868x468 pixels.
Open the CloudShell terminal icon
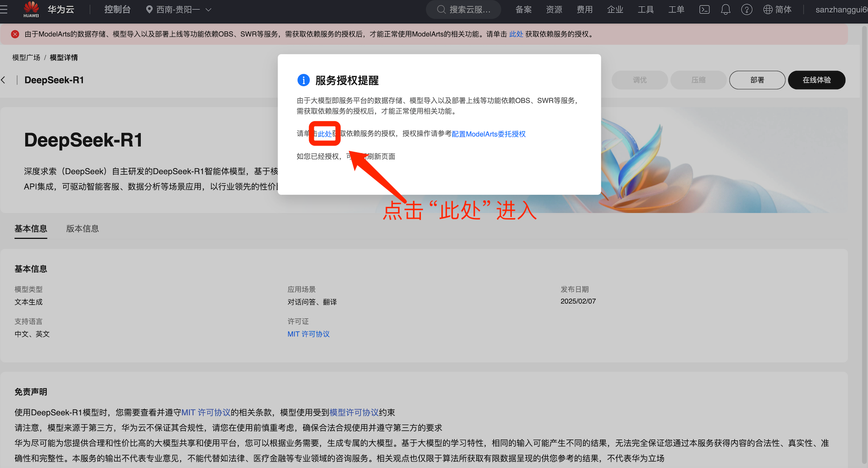[704, 10]
